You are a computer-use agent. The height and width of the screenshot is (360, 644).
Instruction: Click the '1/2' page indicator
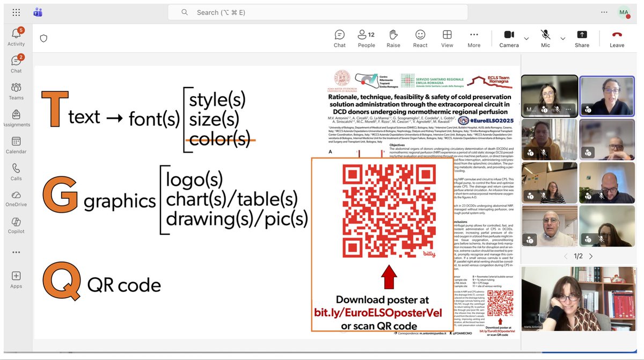pos(578,256)
